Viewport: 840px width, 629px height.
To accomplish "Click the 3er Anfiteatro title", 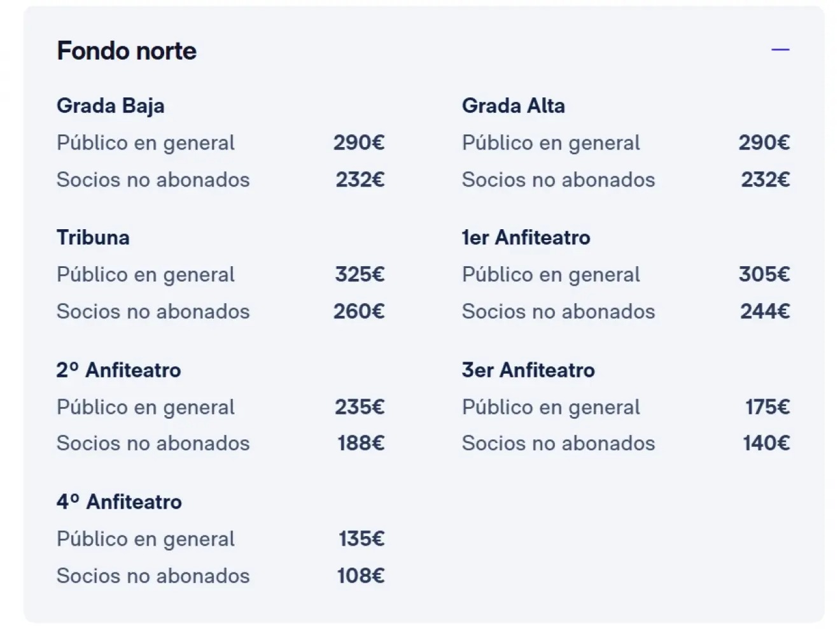I will click(x=528, y=370).
